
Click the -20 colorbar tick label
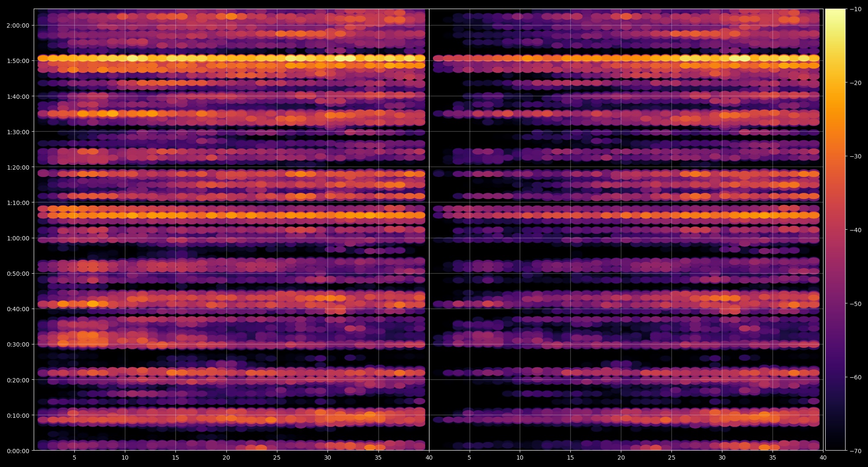(855, 83)
